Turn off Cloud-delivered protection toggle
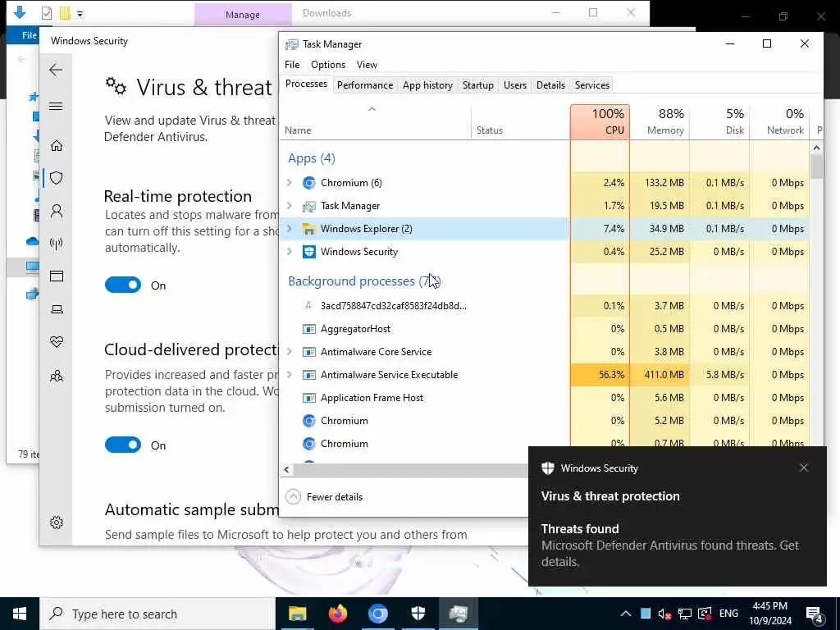Image resolution: width=840 pixels, height=630 pixels. click(x=123, y=445)
